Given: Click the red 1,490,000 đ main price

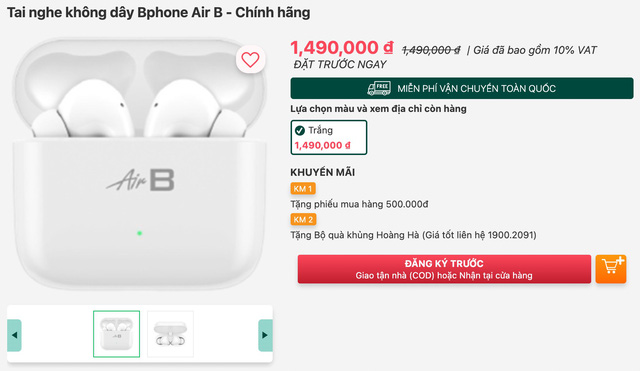Looking at the screenshot, I should point(342,48).
